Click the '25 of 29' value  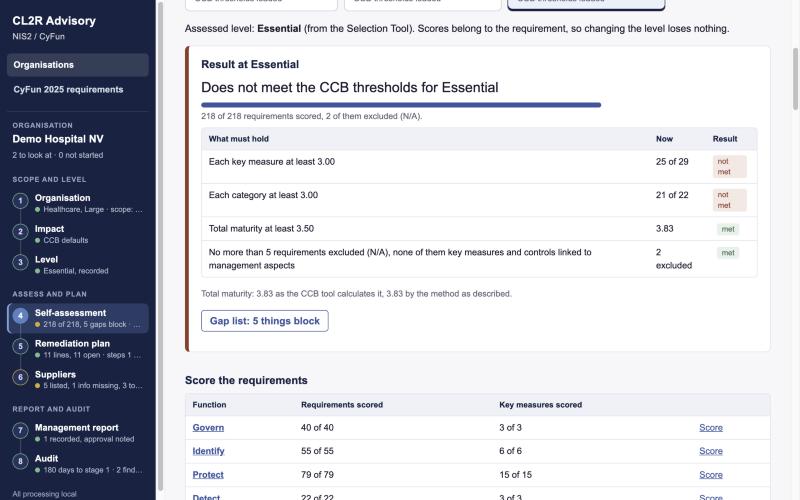672,162
